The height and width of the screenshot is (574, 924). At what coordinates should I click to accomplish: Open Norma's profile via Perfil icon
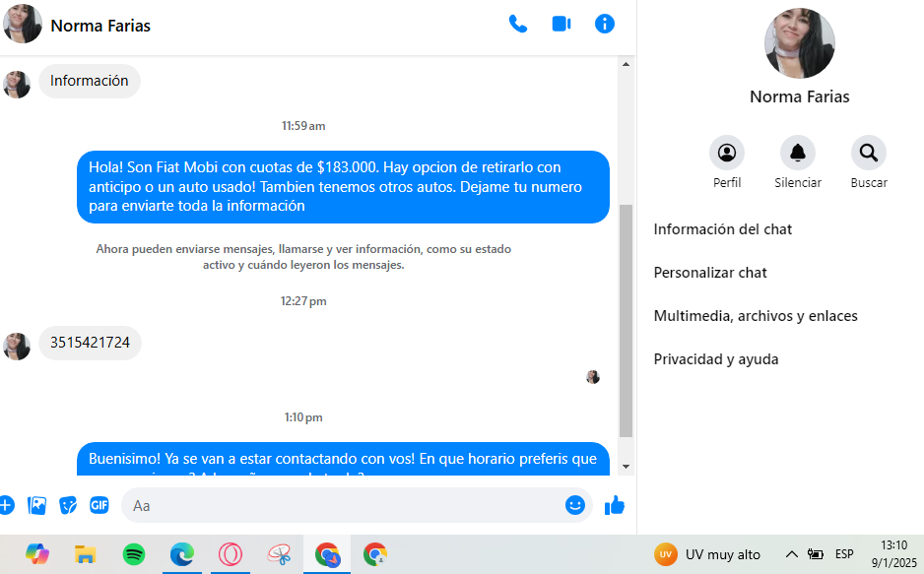(727, 153)
